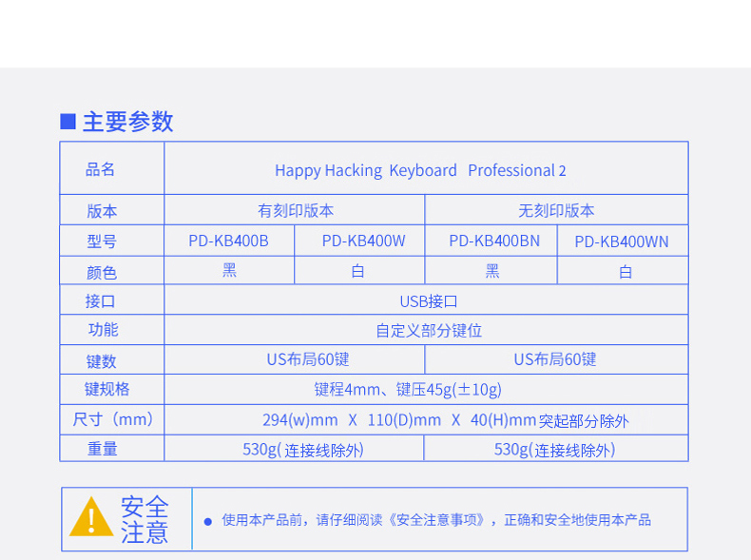Click the 型号 row label
This screenshot has height=560, width=751.
[102, 241]
